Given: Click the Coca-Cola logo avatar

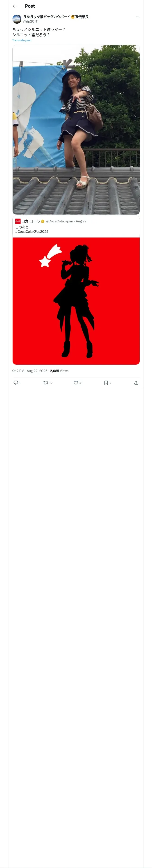Looking at the screenshot, I should click(x=18, y=221).
